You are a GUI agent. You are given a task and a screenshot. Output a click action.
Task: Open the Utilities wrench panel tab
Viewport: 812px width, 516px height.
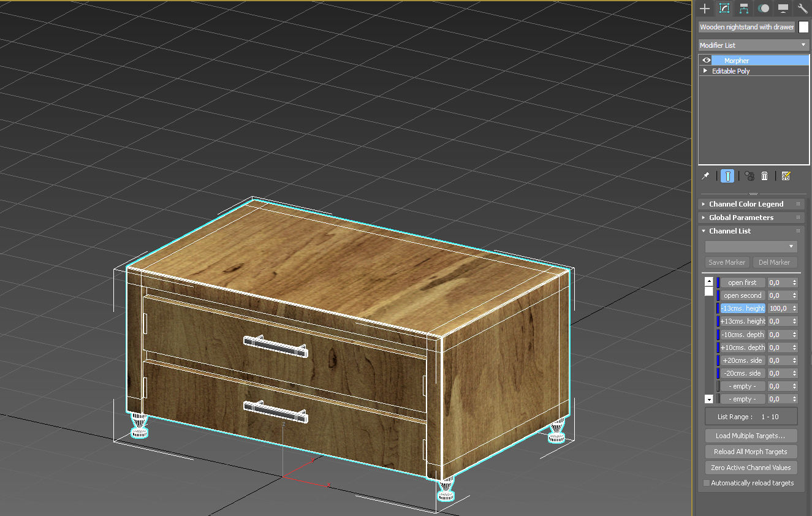coord(802,9)
